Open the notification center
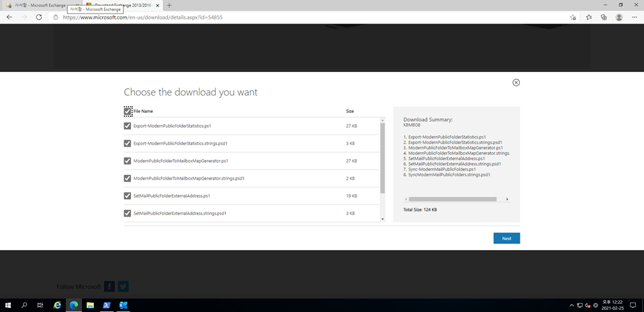This screenshot has height=312, width=644. [633, 305]
